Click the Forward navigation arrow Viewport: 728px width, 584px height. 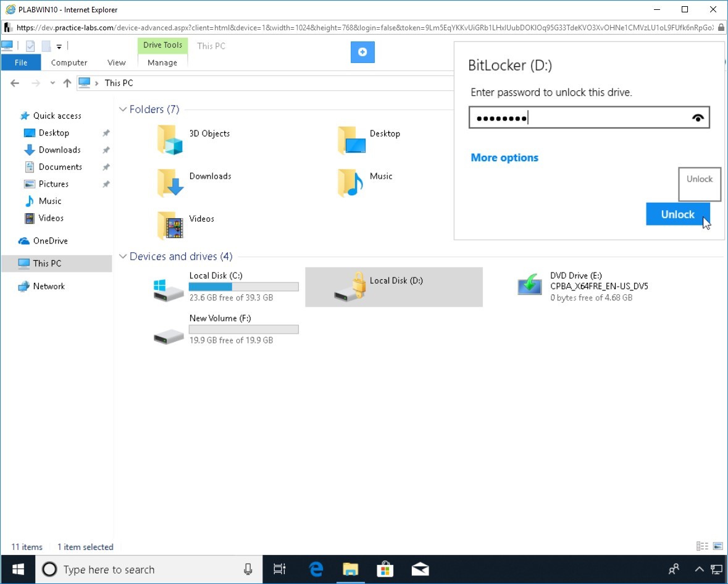(x=35, y=83)
